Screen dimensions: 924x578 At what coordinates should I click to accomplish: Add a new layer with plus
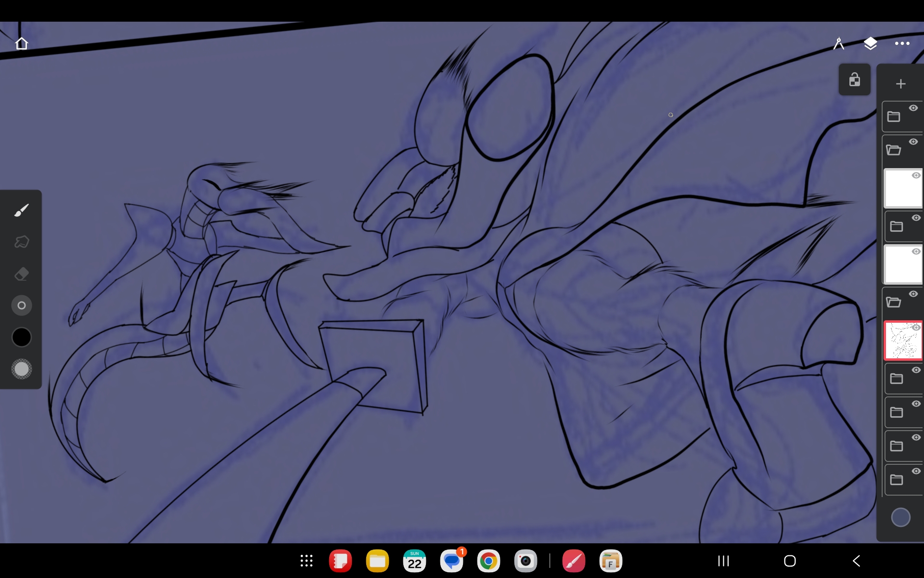tap(900, 84)
